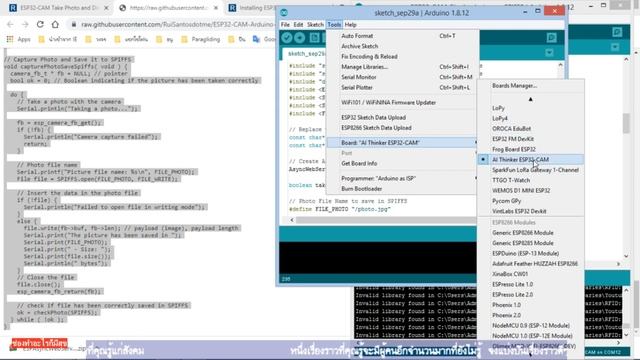Open tab dropdown in the back Arduino window
This screenshot has width=640, height=360.
tap(615, 47)
